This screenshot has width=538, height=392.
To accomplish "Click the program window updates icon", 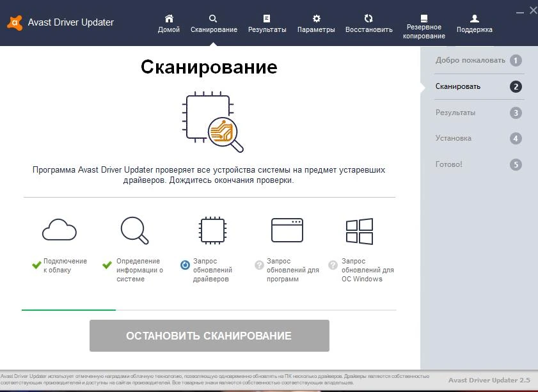I will (x=287, y=230).
